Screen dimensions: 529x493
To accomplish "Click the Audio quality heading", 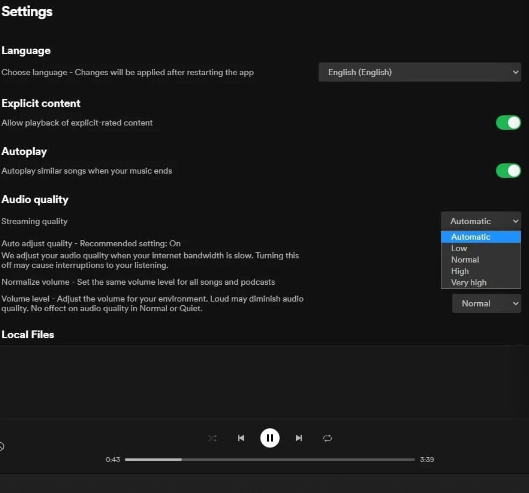I will [35, 199].
